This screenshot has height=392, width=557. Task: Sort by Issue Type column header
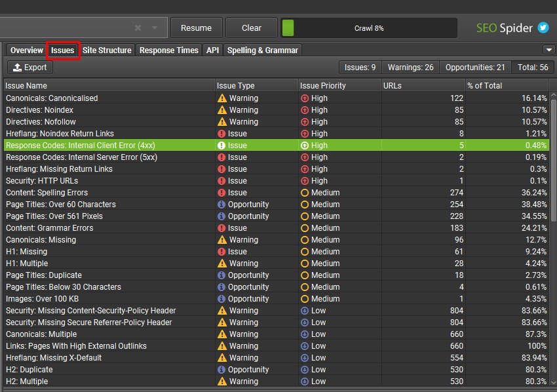(x=256, y=86)
